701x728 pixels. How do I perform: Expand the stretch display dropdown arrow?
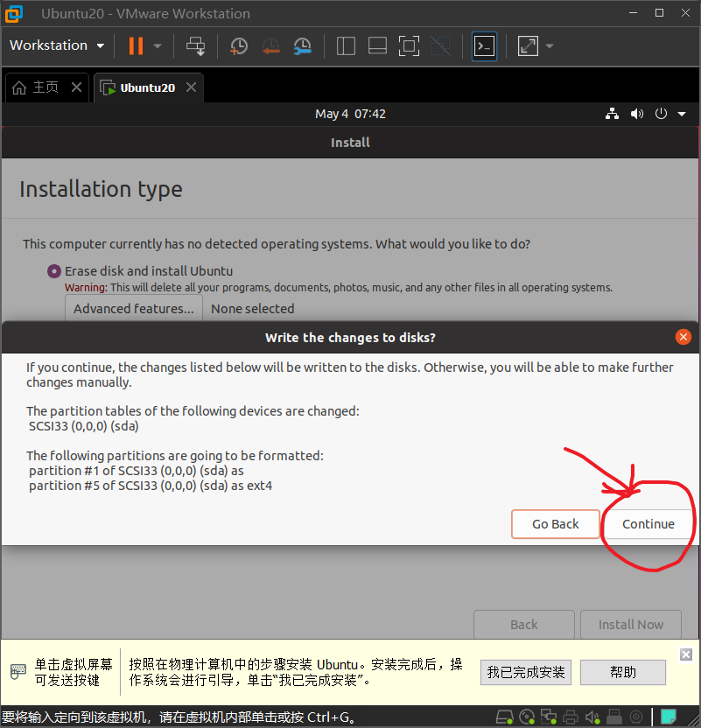click(x=550, y=46)
